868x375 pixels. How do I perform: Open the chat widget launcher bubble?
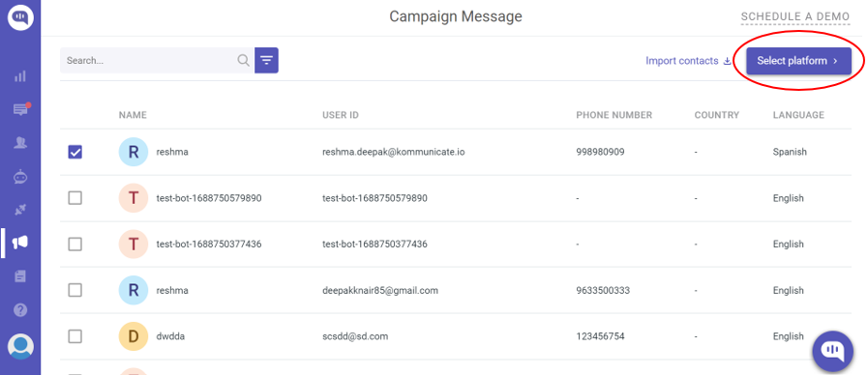click(832, 351)
